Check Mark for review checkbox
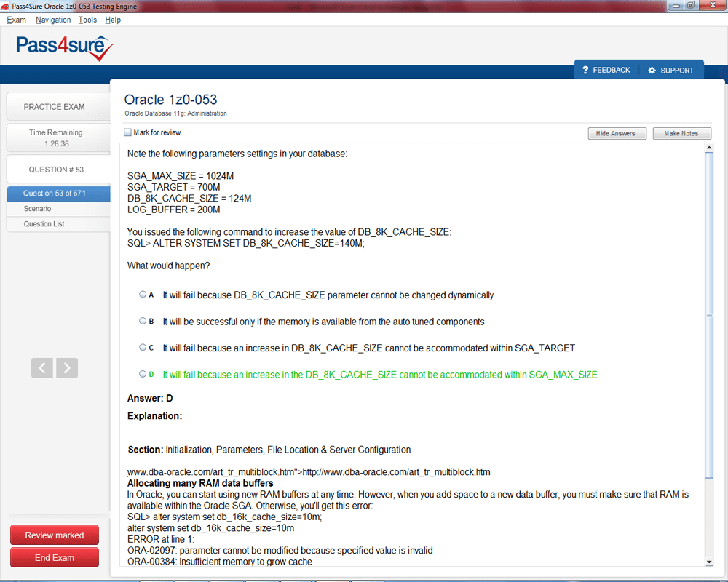 coord(127,132)
